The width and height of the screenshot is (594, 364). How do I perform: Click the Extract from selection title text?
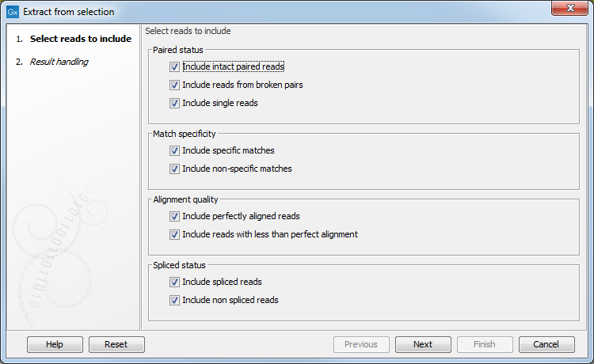pos(69,12)
